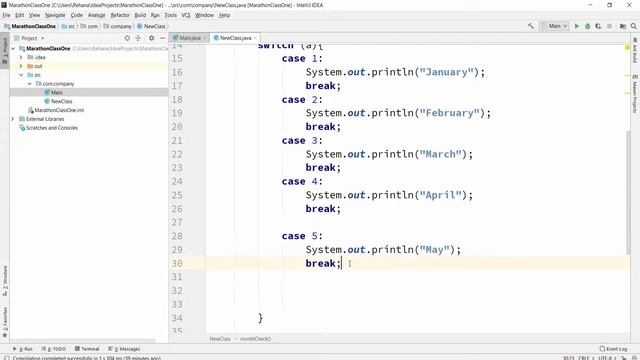Click the collapse all icon in Project panel
This screenshot has width=640, height=360.
pyautogui.click(x=138, y=38)
